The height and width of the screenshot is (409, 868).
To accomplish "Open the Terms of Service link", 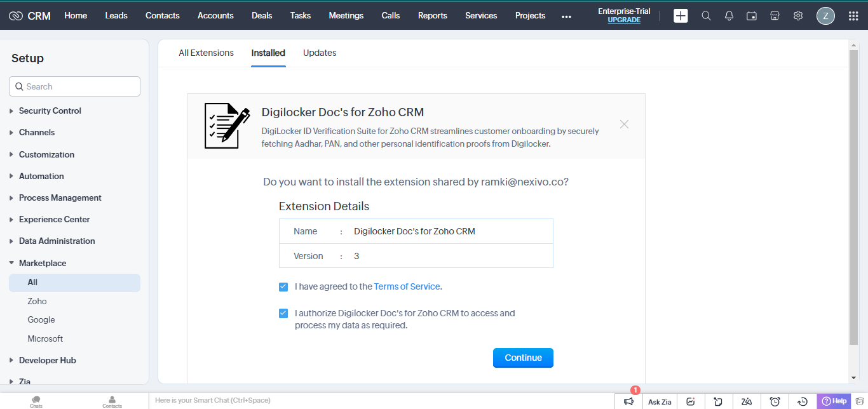I will (x=407, y=287).
